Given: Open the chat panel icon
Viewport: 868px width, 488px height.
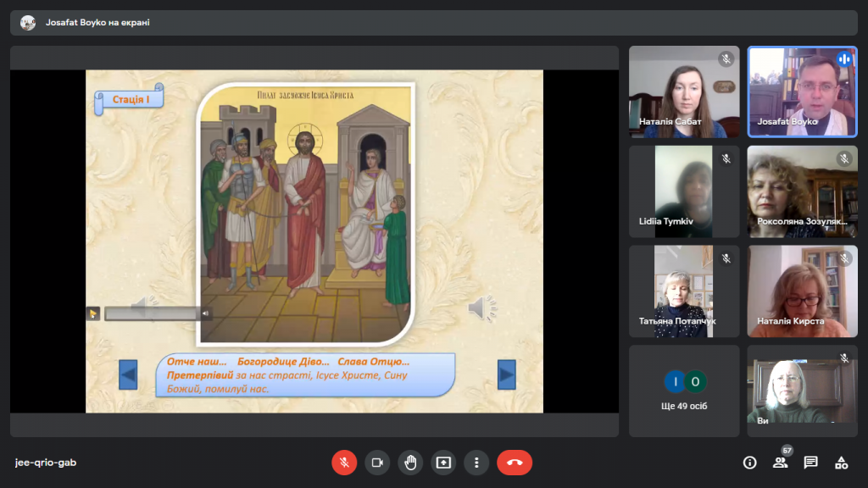Looking at the screenshot, I should pos(810,463).
